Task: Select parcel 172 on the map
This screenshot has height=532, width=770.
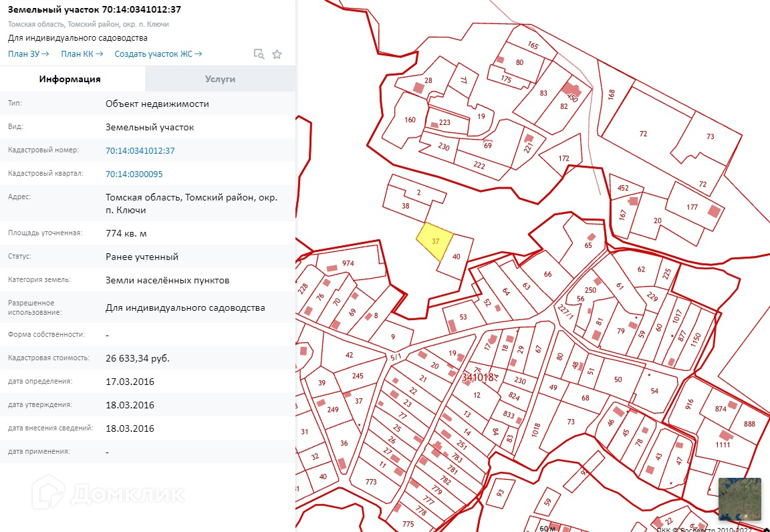Action: tap(563, 158)
